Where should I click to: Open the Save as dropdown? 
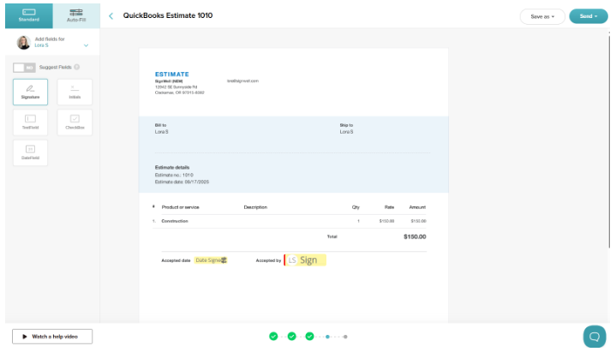541,15
